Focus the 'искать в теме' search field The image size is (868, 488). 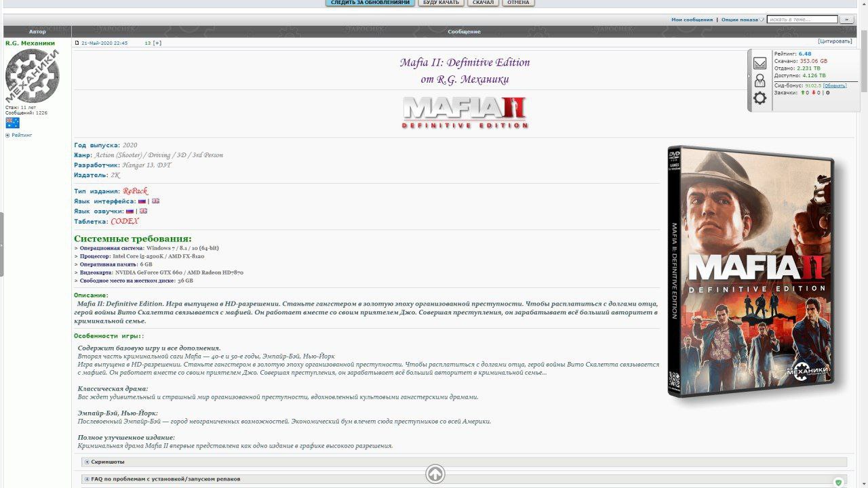tap(802, 20)
